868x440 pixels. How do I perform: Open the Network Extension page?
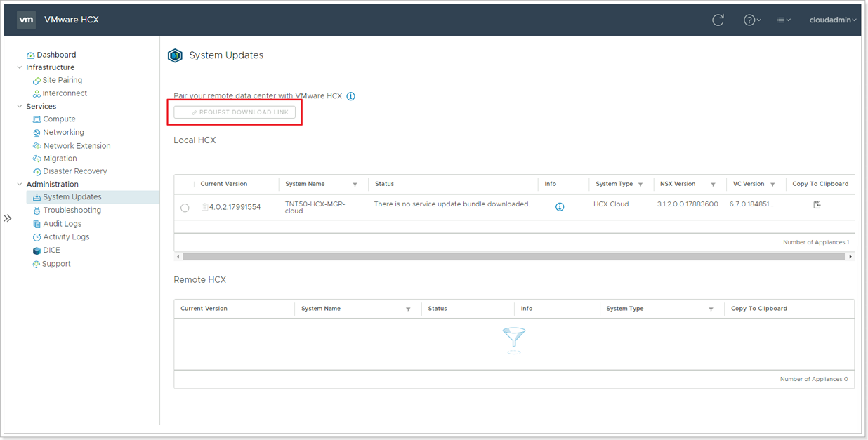[77, 146]
